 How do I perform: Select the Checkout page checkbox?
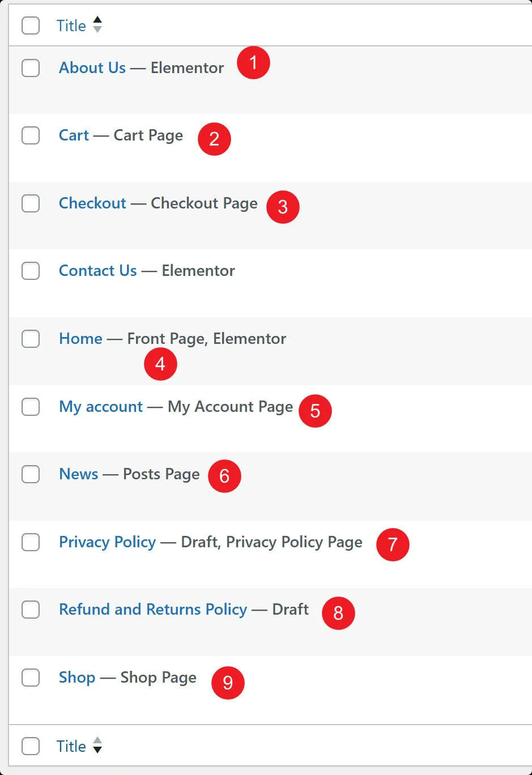(31, 203)
